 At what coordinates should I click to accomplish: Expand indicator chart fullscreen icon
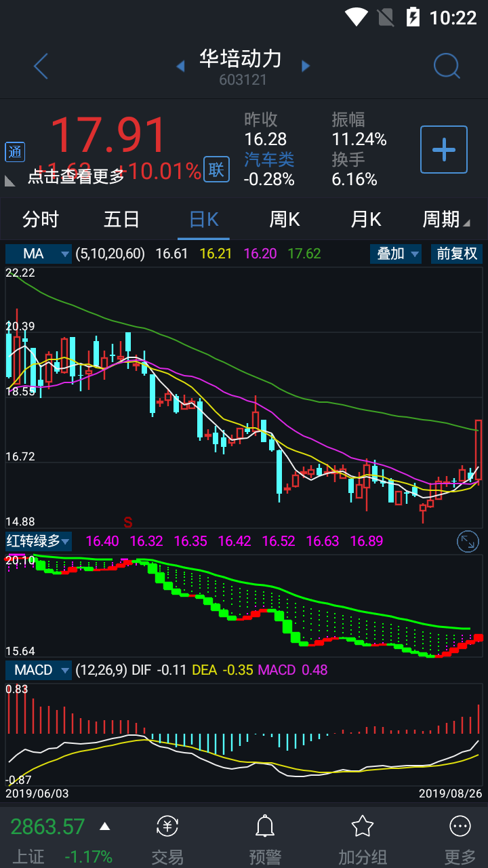pyautogui.click(x=468, y=541)
